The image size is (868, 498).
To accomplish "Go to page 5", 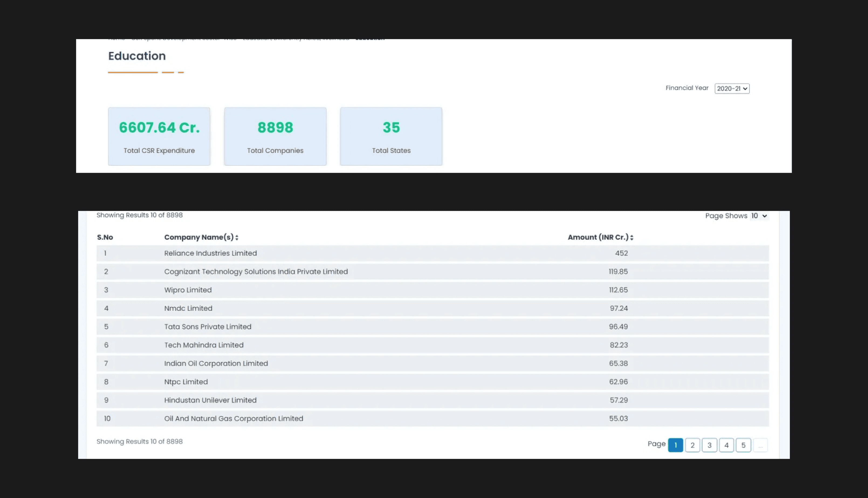I will tap(743, 445).
